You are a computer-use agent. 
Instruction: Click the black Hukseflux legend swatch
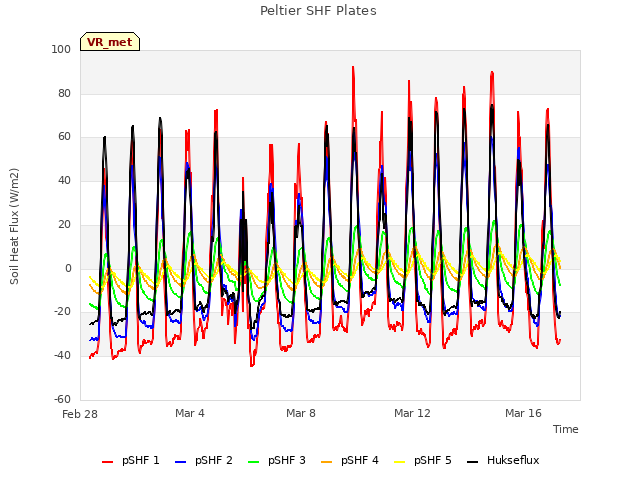click(473, 462)
